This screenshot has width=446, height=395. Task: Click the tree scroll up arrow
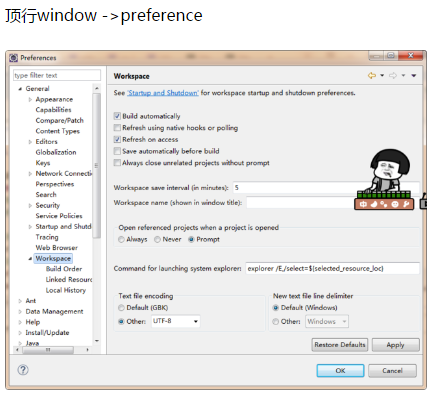[x=97, y=88]
